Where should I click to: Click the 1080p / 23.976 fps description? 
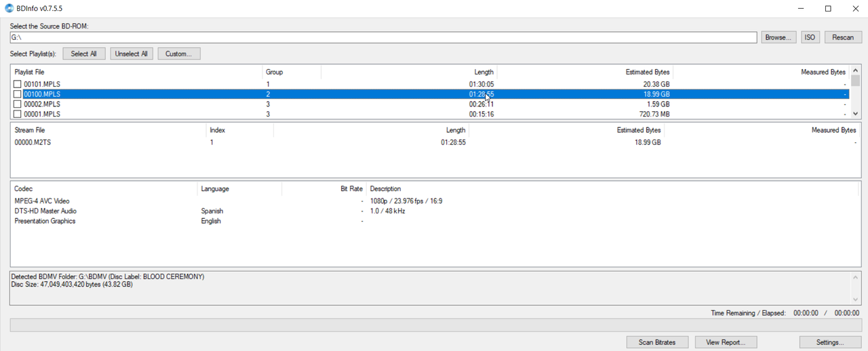coord(406,201)
